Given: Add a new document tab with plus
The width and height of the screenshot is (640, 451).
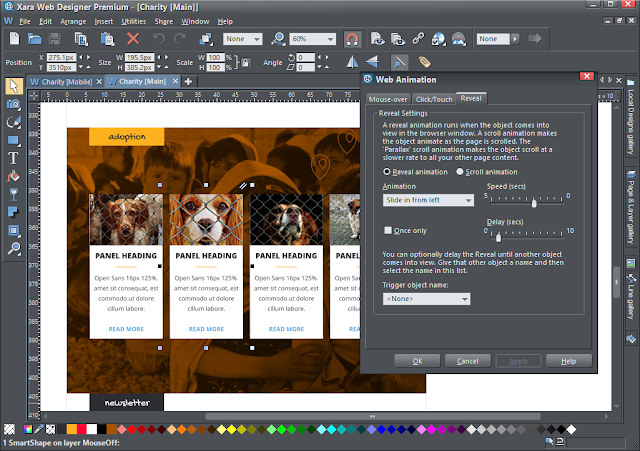Looking at the screenshot, I should tap(188, 82).
